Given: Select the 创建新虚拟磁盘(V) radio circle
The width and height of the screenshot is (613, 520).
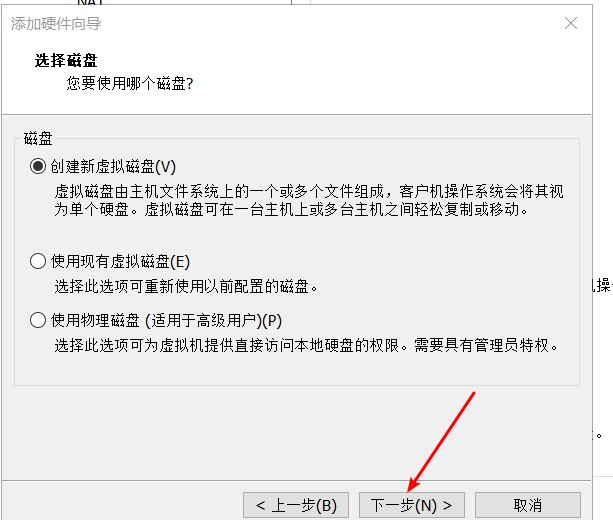Looking at the screenshot, I should point(38,166).
